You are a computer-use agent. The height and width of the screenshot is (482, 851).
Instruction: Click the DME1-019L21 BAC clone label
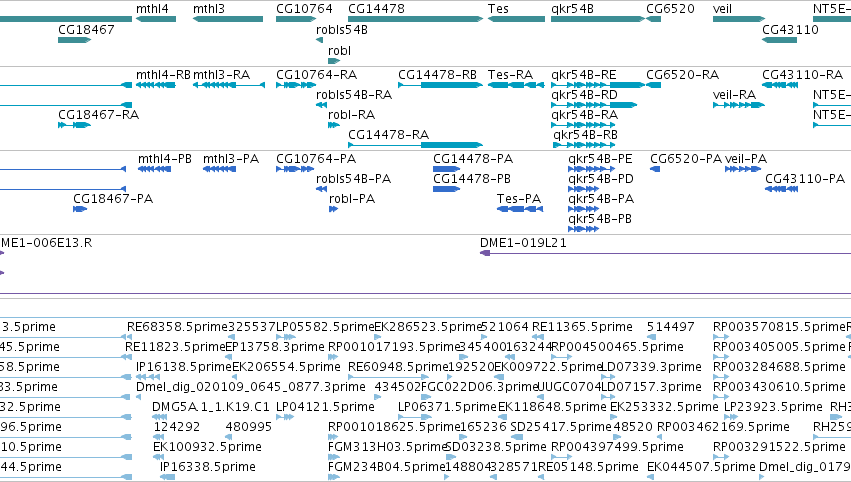click(x=523, y=243)
